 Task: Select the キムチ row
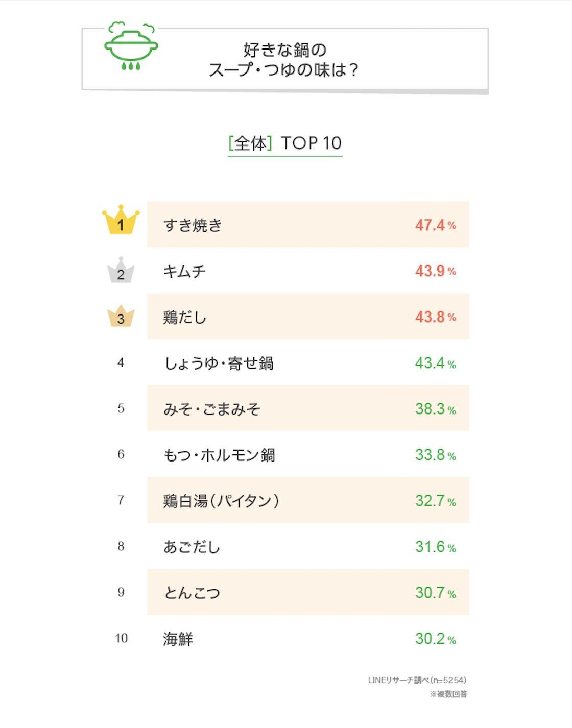(308, 271)
